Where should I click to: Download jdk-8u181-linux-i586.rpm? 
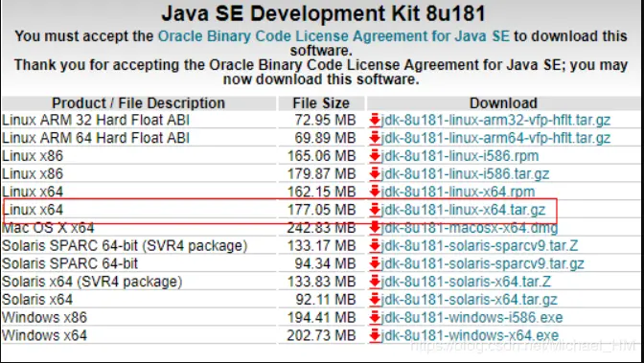click(x=460, y=156)
